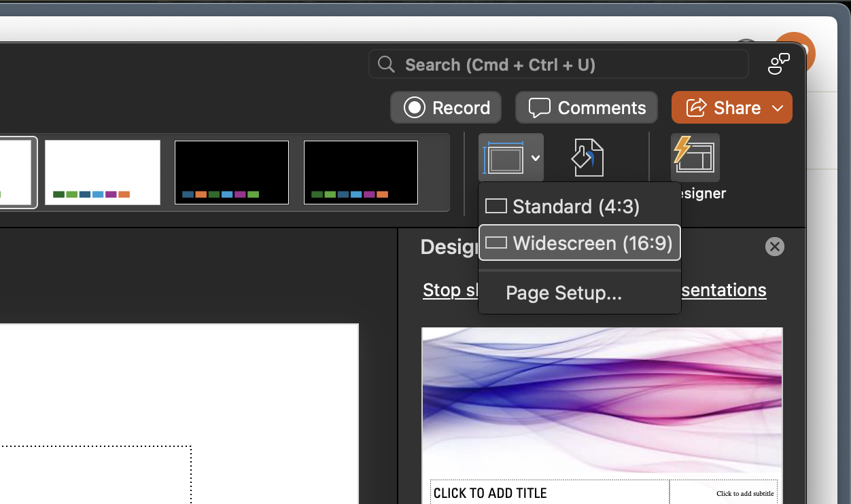Choose Widescreen (16:9) slide size

click(579, 243)
